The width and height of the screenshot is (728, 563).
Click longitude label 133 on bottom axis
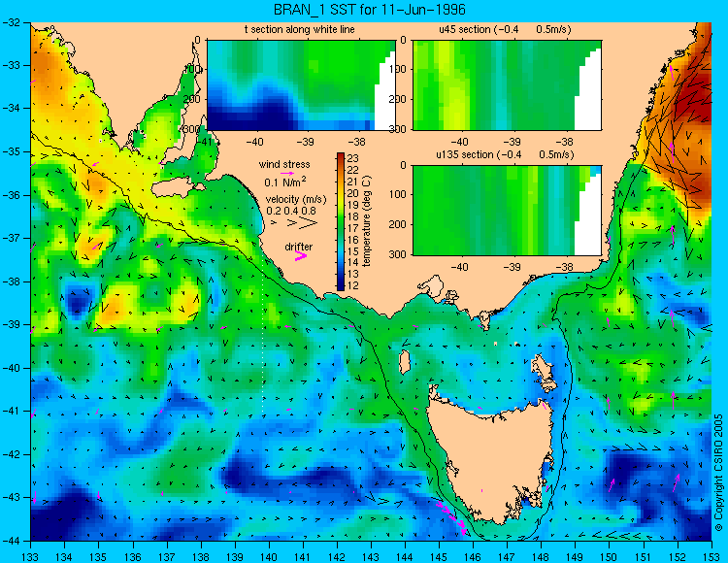[x=31, y=557]
